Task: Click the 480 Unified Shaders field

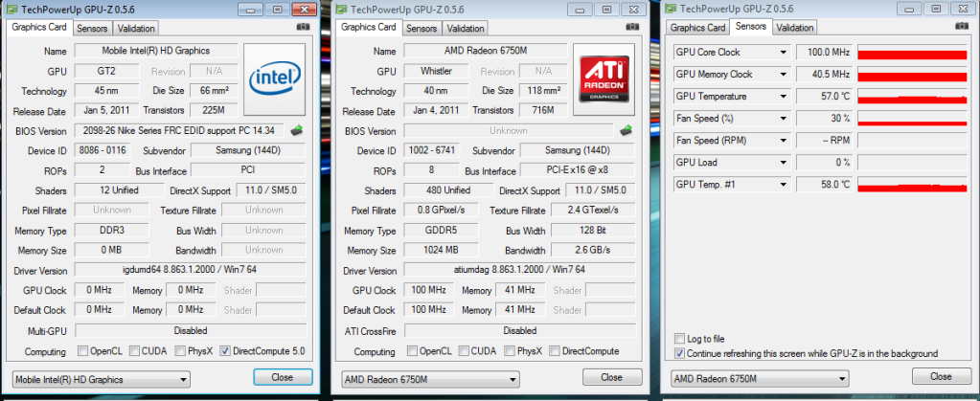Action: (x=448, y=189)
